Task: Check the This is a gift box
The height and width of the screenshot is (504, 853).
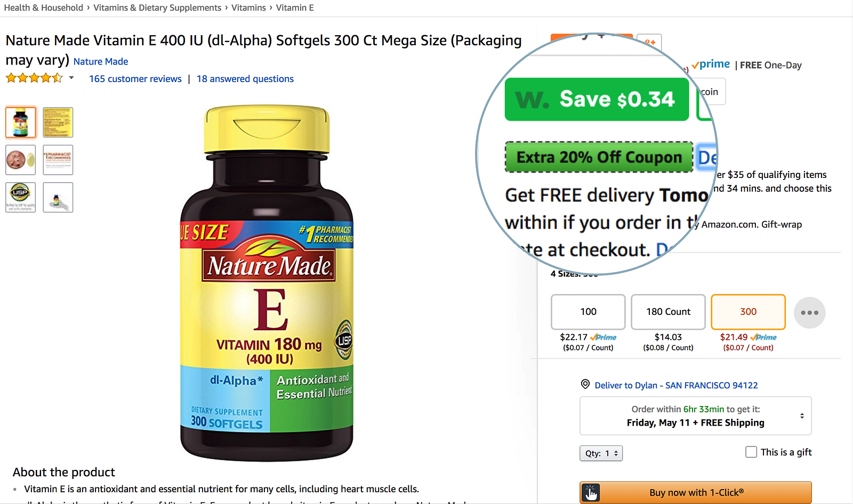Action: pos(751,452)
